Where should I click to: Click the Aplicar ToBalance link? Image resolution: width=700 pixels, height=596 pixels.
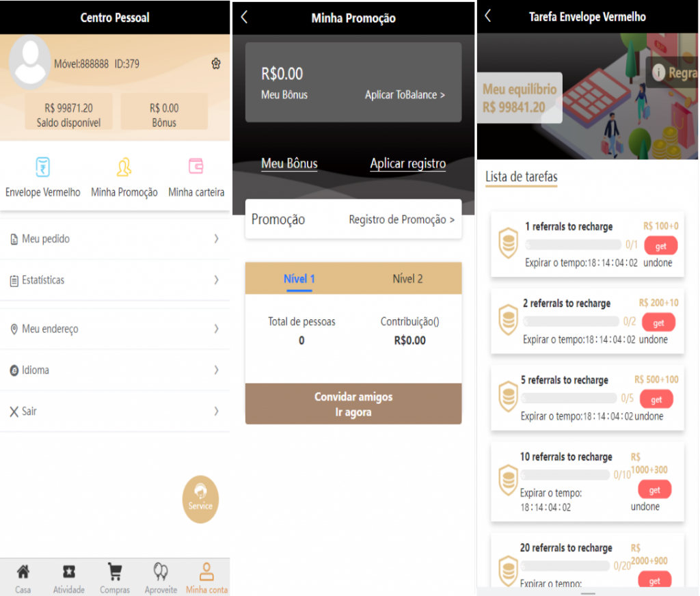[405, 95]
